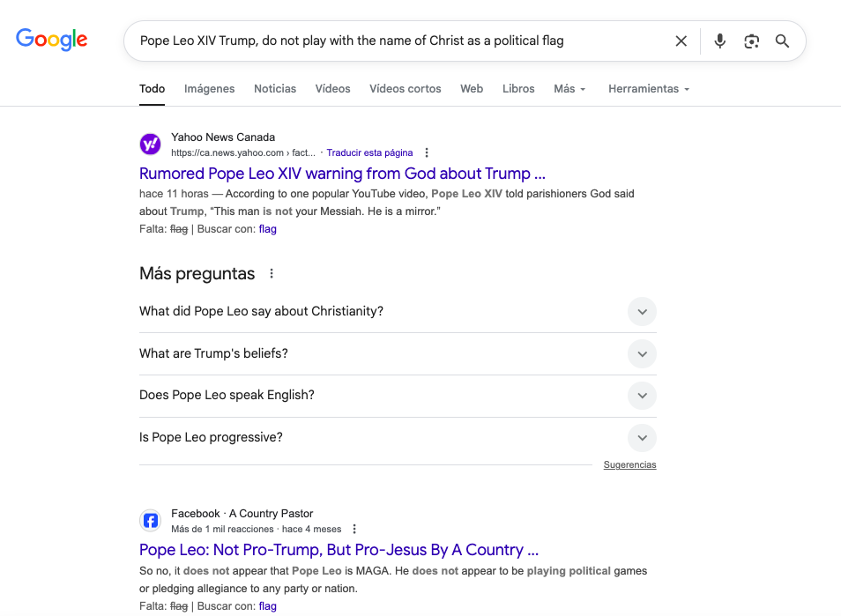Open three-dot menu for Facebook result
Screen dimensions: 841x616
tap(354, 529)
